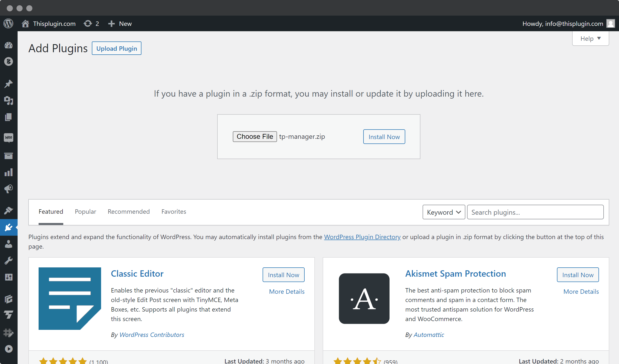Switch to the Featured tab

pyautogui.click(x=51, y=212)
